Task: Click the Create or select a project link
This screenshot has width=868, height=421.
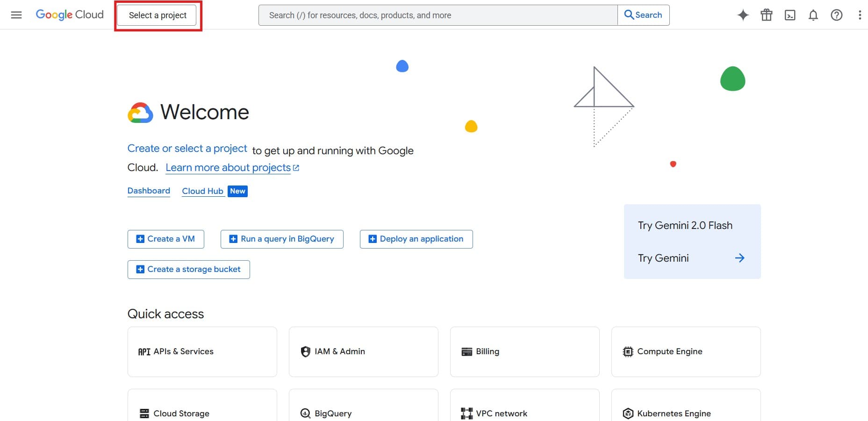Action: [187, 149]
